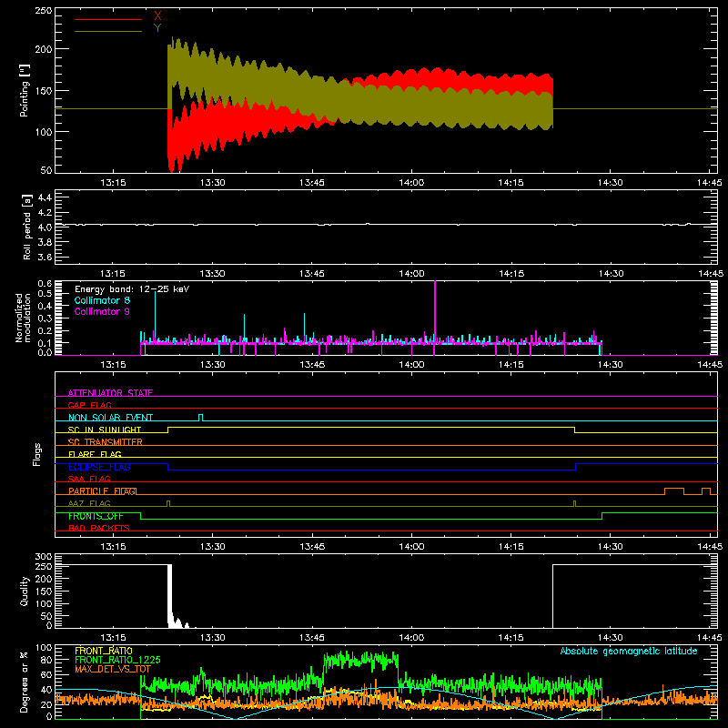The image size is (728, 728).
Task: Click the 'Flags' vertical axis title
Action: (x=36, y=454)
